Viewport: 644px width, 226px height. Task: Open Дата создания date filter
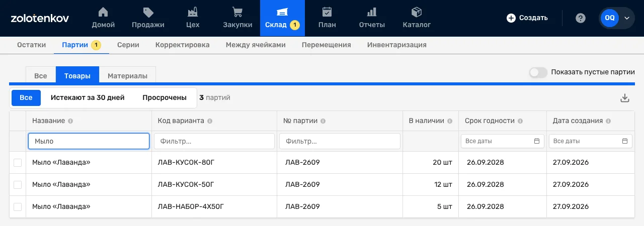coord(591,141)
